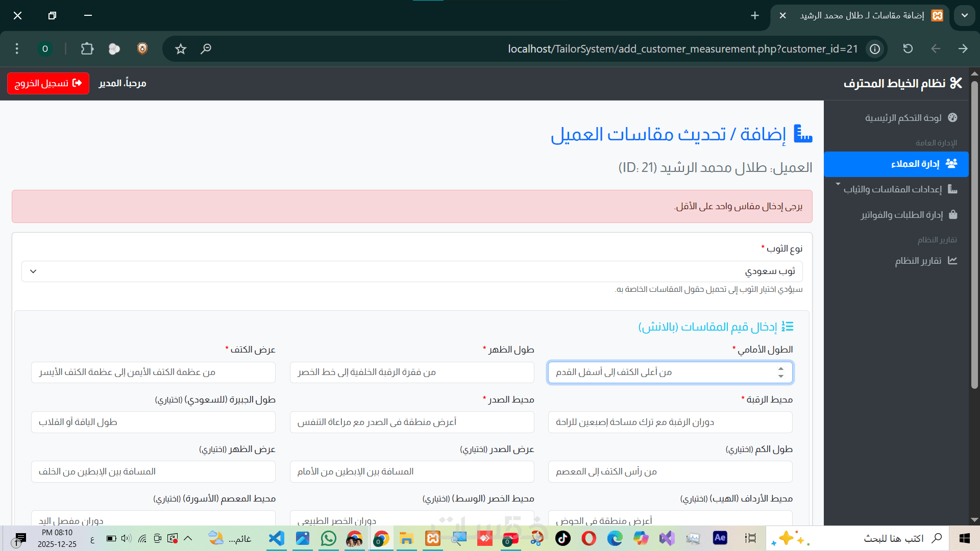Click the تسجيل الخروج logout button
Image resolution: width=980 pixels, height=551 pixels.
coord(48,83)
